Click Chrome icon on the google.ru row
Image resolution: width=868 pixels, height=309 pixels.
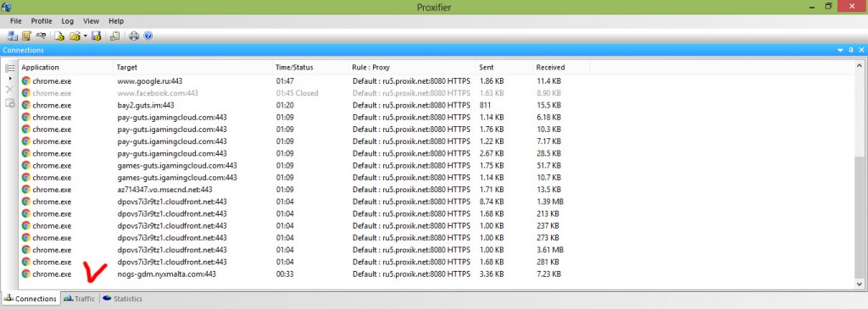[x=25, y=80]
